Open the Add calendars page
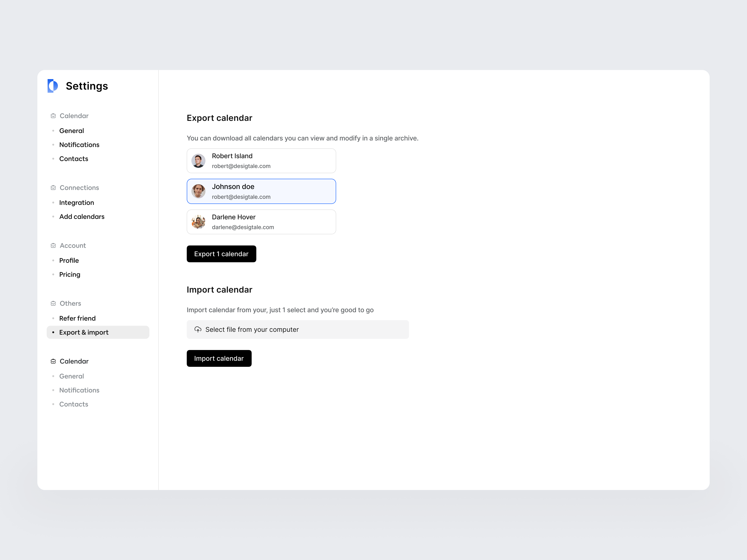Screen dimensions: 747x560 coord(82,216)
